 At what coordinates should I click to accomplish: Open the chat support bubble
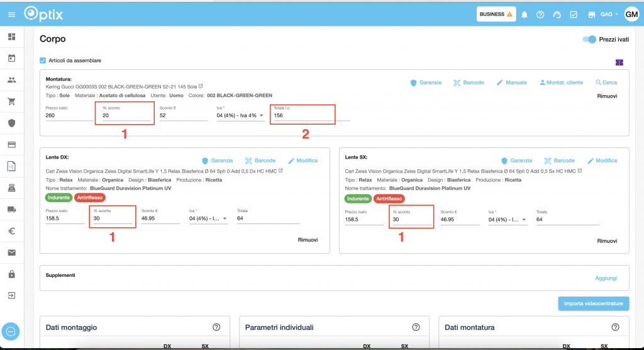click(x=11, y=331)
